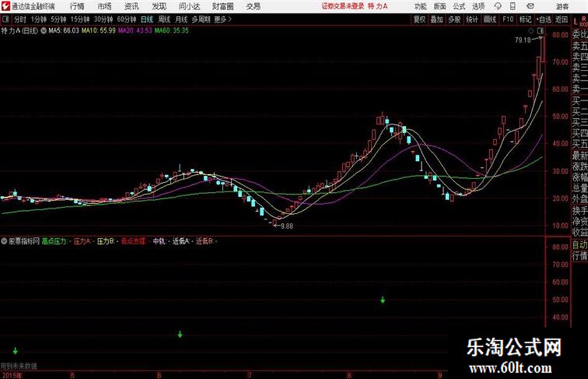Select the 日线 daily chart tab
Screen dimensions: 588x379
pos(147,19)
